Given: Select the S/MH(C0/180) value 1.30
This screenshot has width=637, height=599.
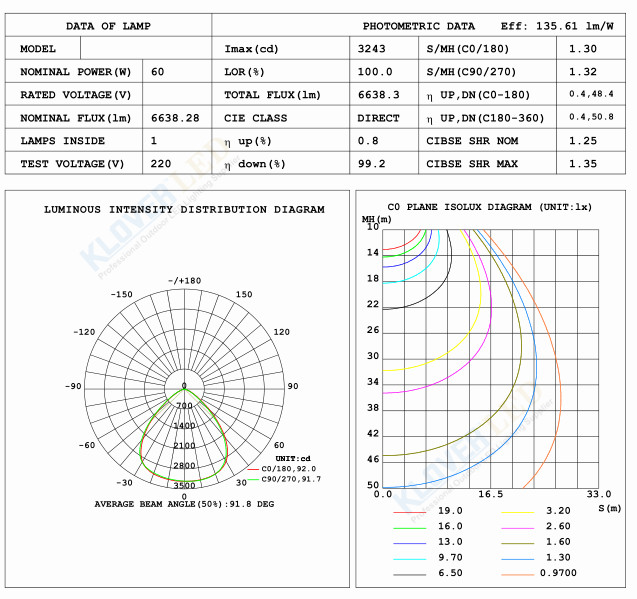Looking at the screenshot, I should 583,49.
